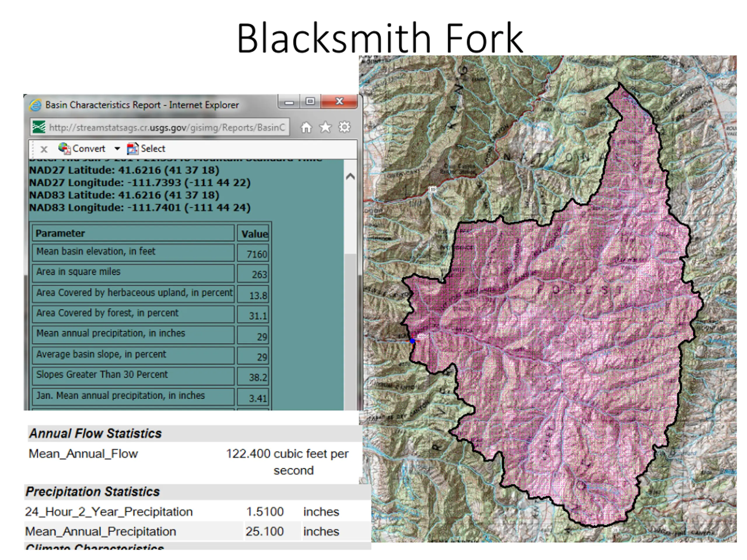Screen dimensions: 747x560
Task: Open Tools via the gear icon
Action: pos(344,127)
